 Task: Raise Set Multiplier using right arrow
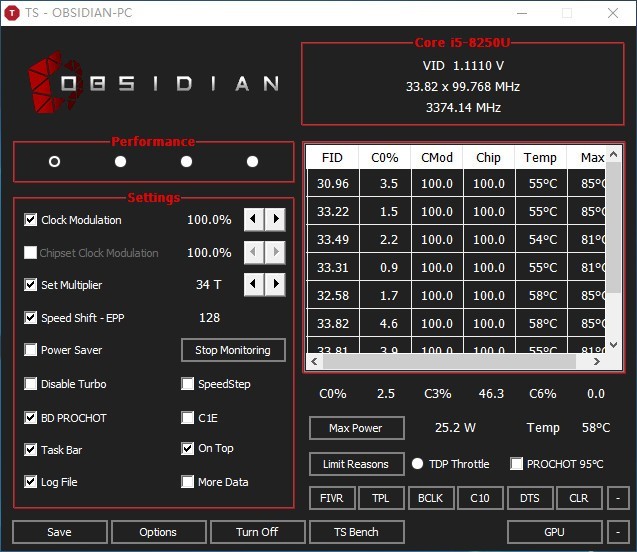coord(275,285)
